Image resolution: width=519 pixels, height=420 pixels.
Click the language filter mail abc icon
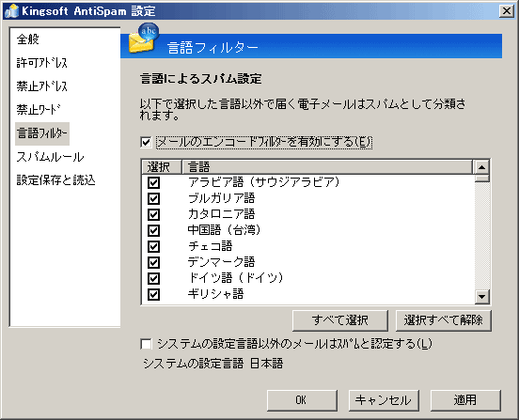(144, 39)
